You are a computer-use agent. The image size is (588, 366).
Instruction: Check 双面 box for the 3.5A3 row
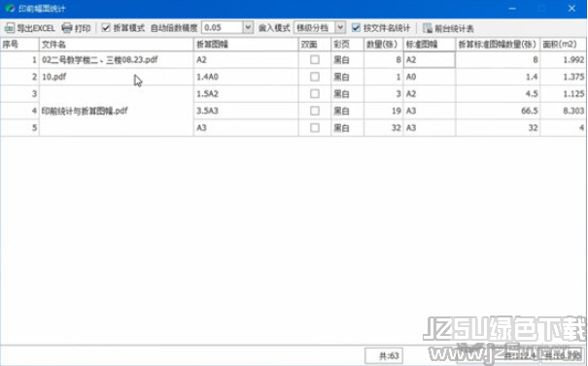point(315,111)
